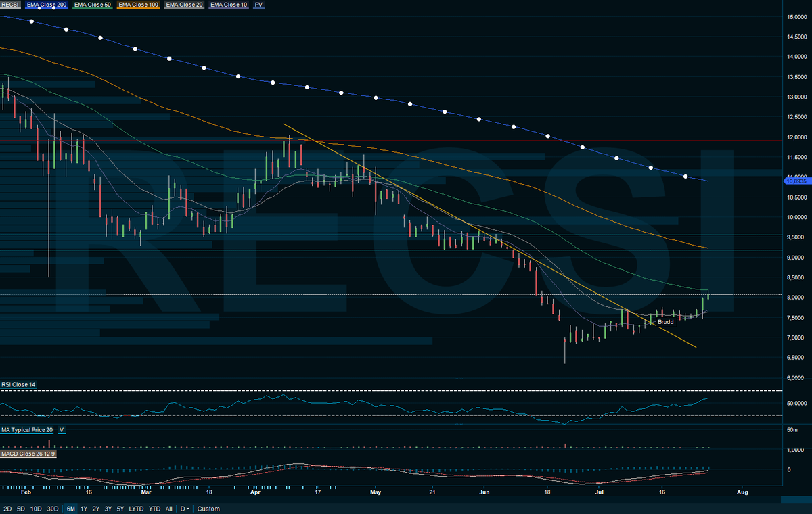Select the active 6M range

click(x=70, y=509)
